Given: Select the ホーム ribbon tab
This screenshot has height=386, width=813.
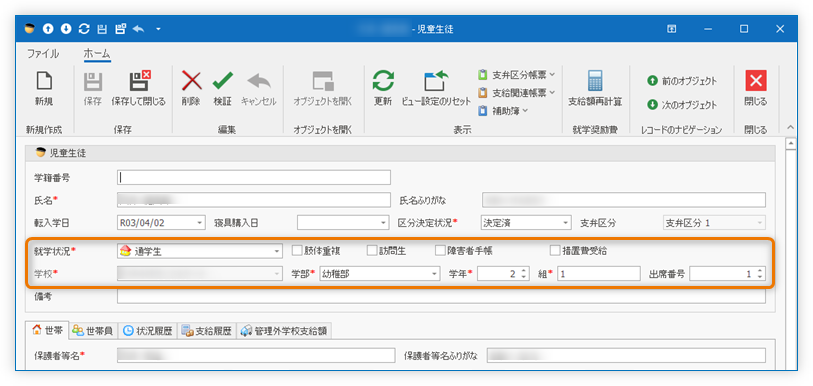Looking at the screenshot, I should point(97,54).
